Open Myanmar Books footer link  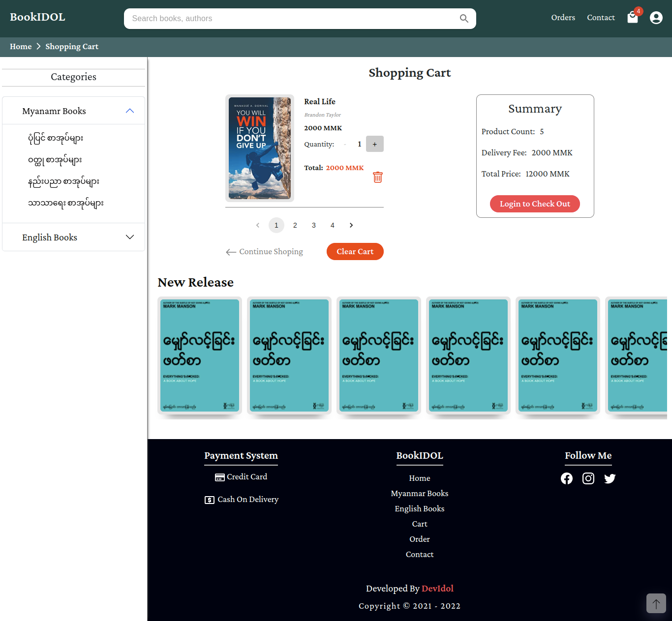420,494
